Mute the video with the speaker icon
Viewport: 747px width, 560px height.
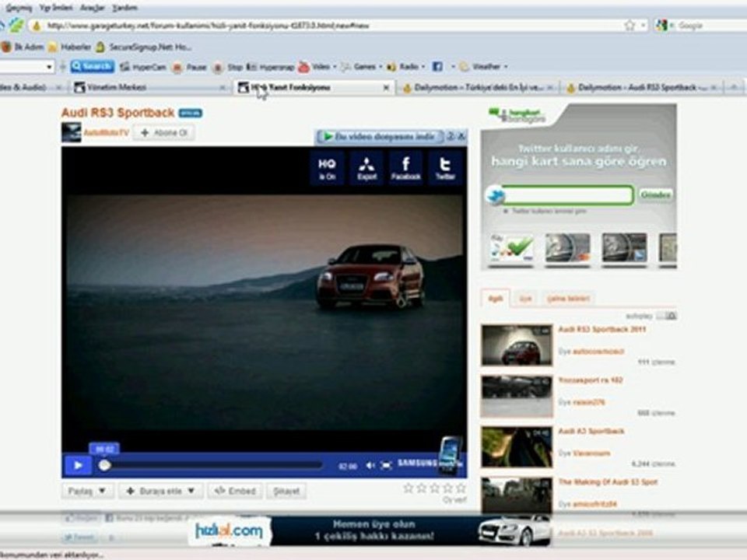coord(370,465)
